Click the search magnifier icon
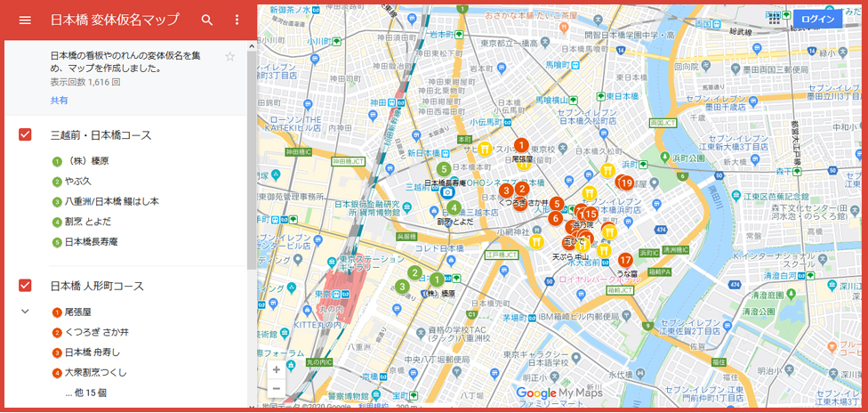 207,20
